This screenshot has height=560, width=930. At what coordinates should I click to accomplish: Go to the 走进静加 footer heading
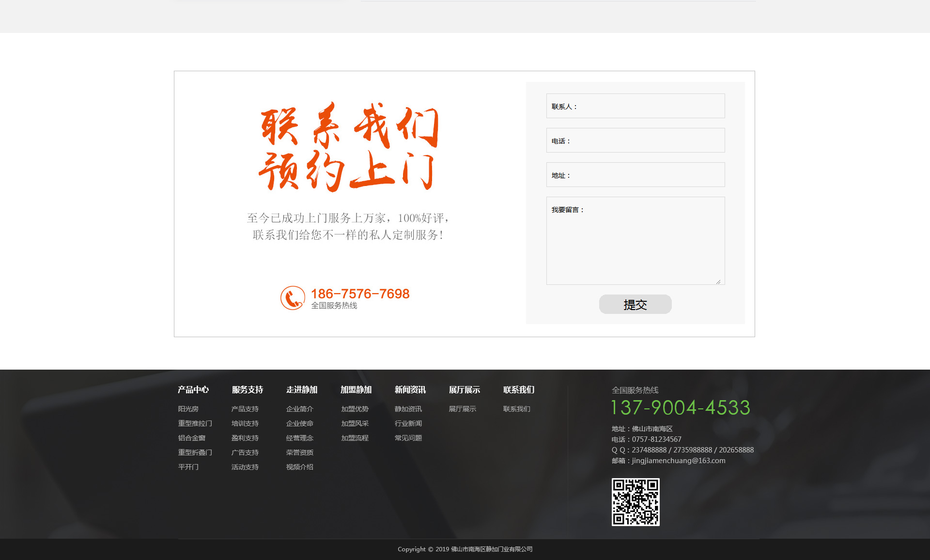(x=301, y=389)
